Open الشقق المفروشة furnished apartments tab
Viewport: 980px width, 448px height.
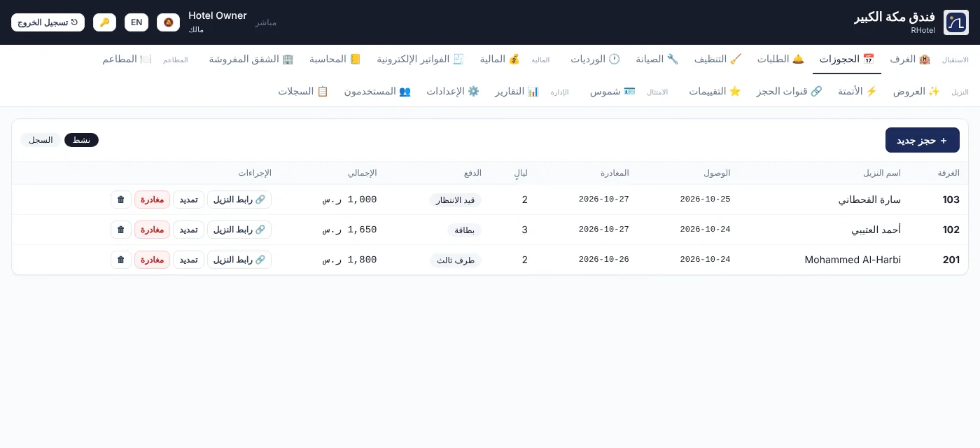pos(251,59)
